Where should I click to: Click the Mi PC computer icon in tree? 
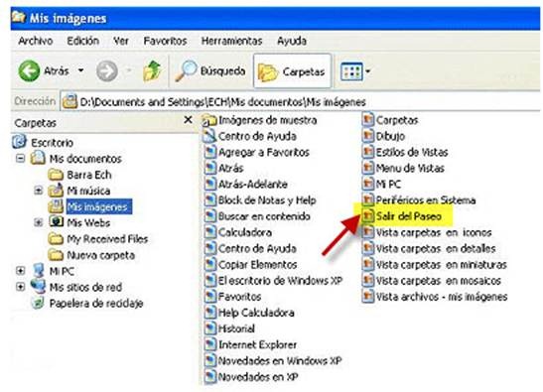tap(39, 271)
